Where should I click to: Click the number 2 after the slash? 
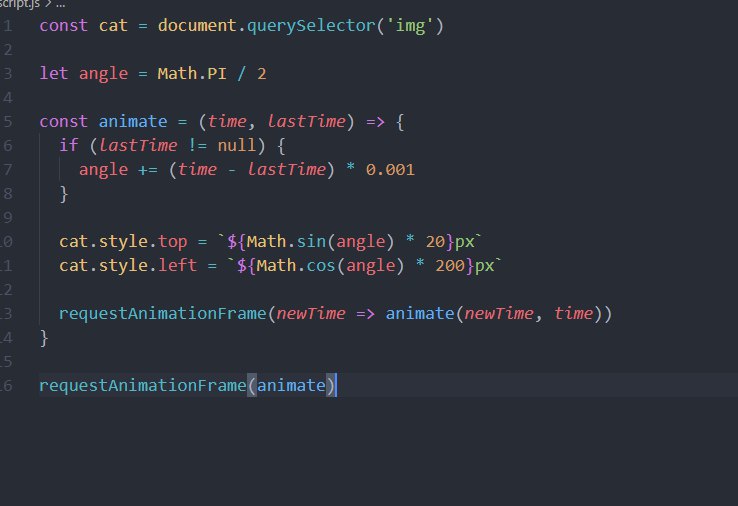click(x=262, y=74)
